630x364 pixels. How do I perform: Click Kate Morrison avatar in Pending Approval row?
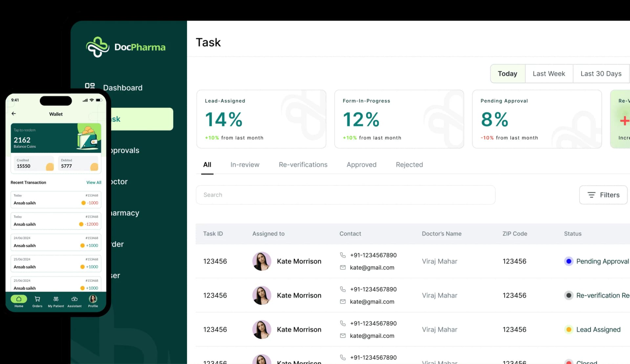(262, 261)
